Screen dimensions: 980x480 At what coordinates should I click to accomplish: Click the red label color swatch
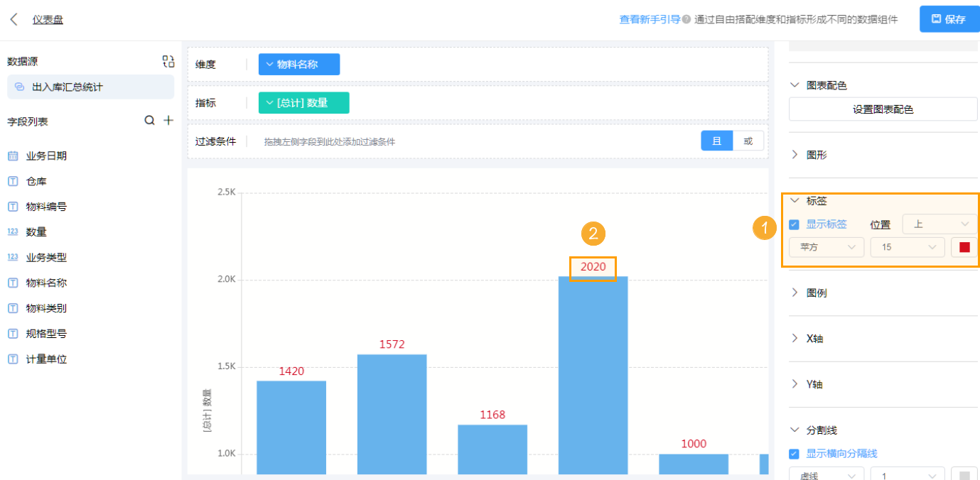(x=964, y=247)
